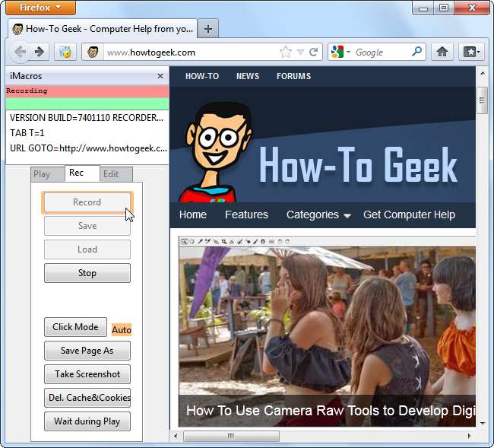Select the How-To Geek browser tab
The height and width of the screenshot is (448, 494).
(x=103, y=29)
